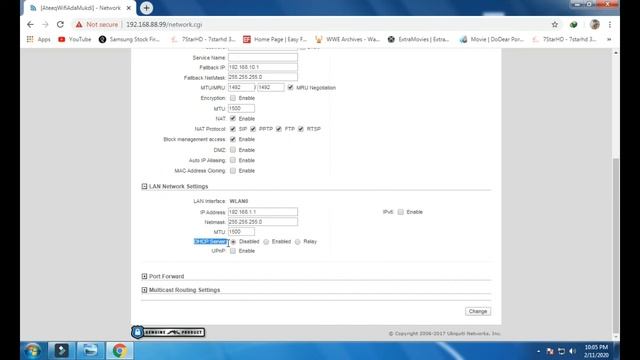640x360 pixels.
Task: Open the Chrome profile avatar
Action: point(594,24)
